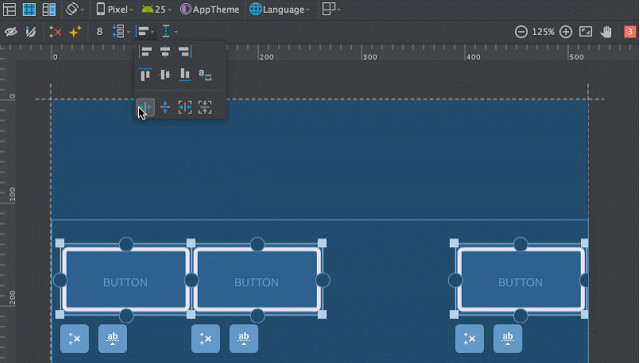Set default margins value 8
The width and height of the screenshot is (640, 363).
click(x=99, y=31)
